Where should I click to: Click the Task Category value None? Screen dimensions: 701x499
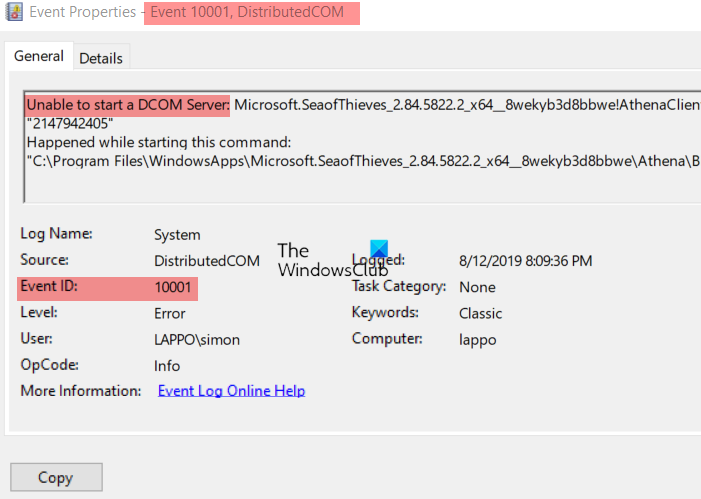tap(477, 287)
